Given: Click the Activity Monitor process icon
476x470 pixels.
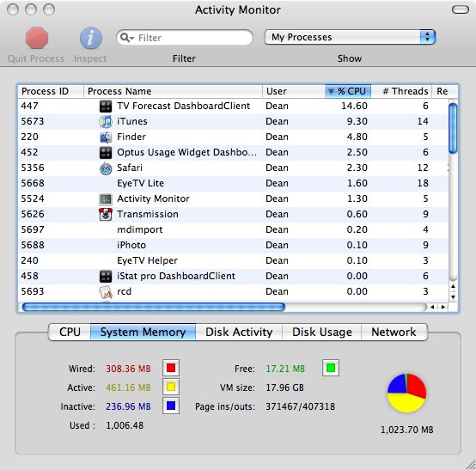Looking at the screenshot, I should click(x=106, y=199).
